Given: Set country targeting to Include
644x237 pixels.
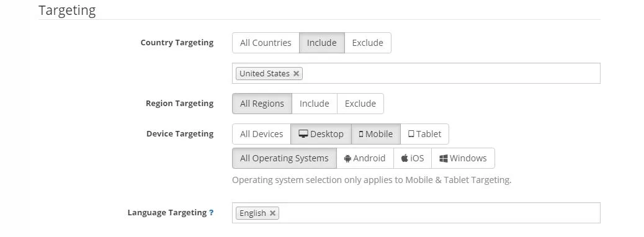Looking at the screenshot, I should pyautogui.click(x=321, y=43).
